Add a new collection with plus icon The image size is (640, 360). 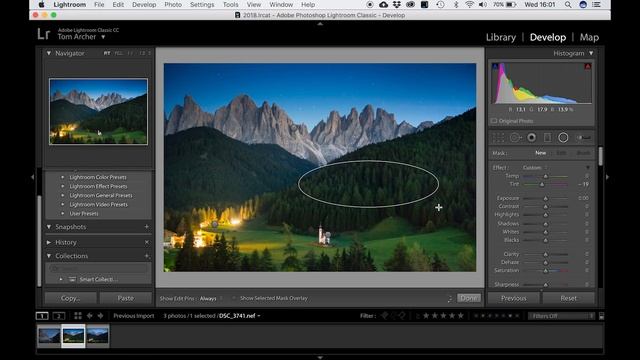point(147,256)
